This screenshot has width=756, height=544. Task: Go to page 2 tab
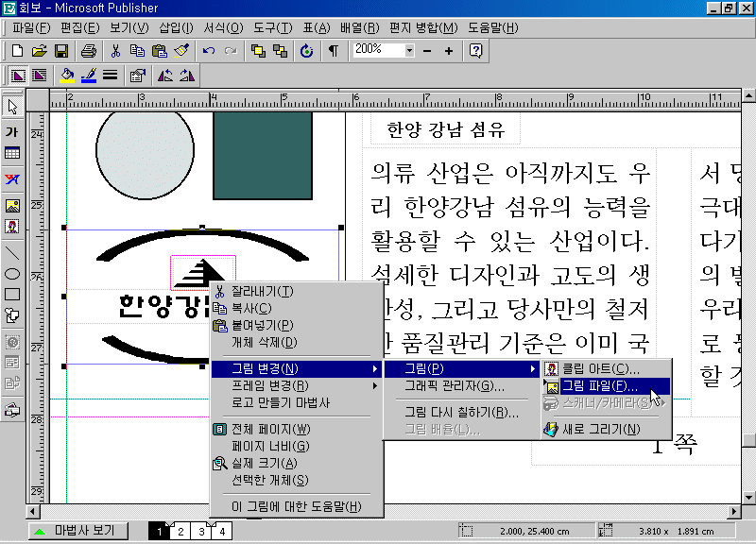pos(180,532)
